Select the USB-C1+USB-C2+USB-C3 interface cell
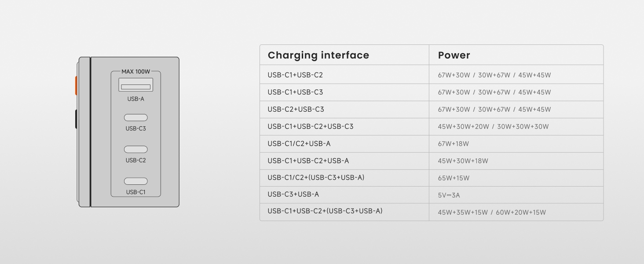The width and height of the screenshot is (644, 264). 311,127
